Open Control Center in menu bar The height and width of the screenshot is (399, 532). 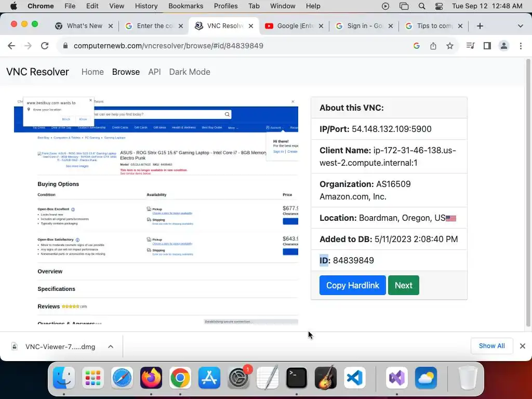(438, 6)
